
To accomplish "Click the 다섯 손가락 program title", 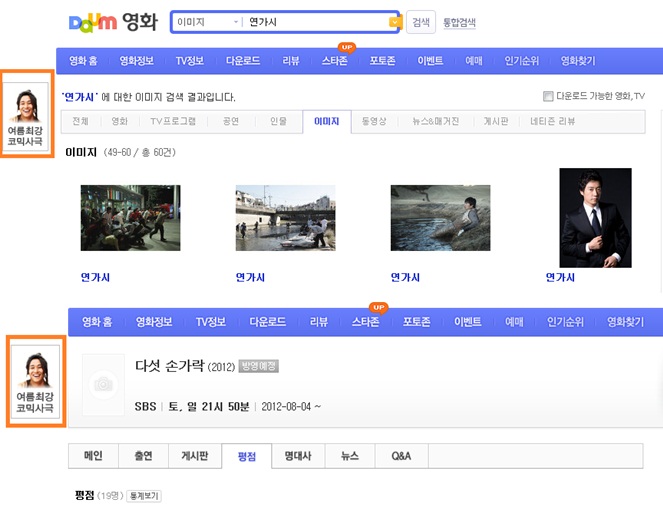I will click(x=170, y=365).
